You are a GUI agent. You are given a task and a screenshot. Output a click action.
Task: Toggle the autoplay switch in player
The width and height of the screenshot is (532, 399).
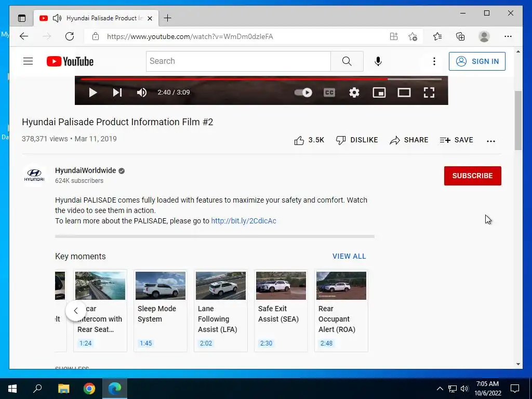coord(303,92)
